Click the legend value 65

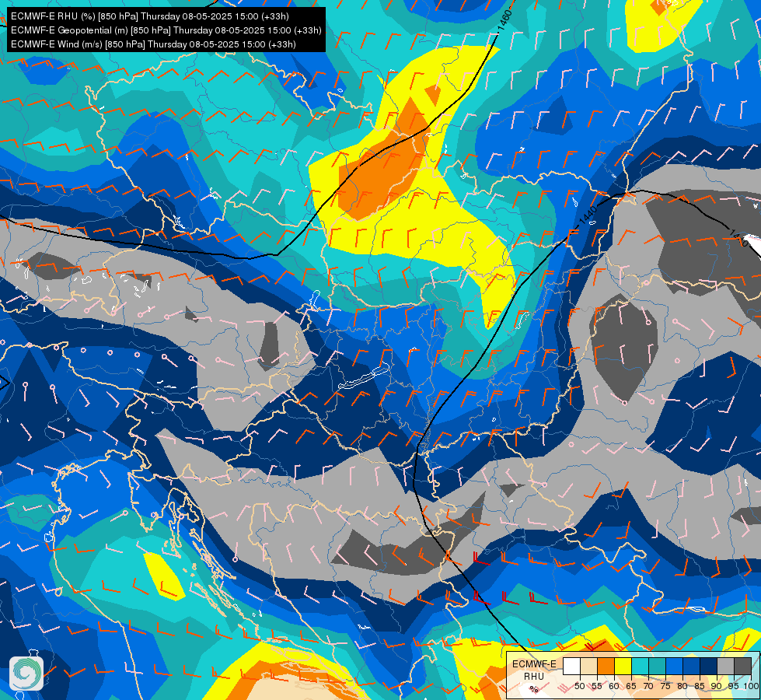pyautogui.click(x=631, y=686)
